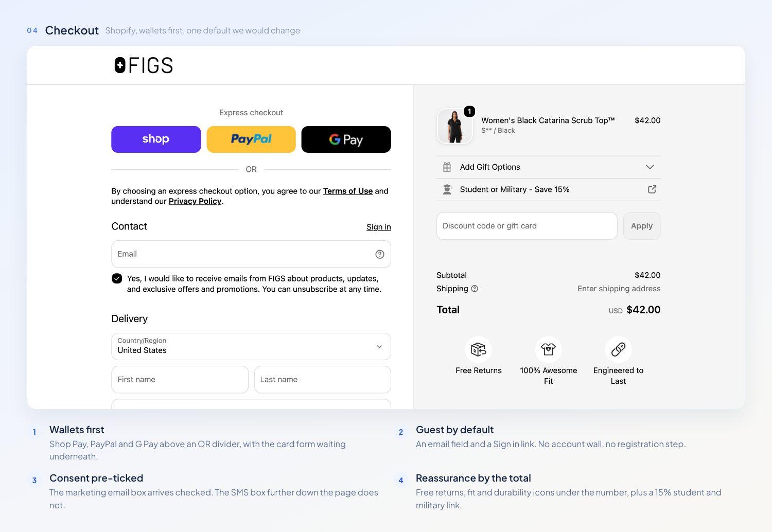Click the Shipping info question-mark icon
Viewport: 772px width, 532px height.
pos(475,289)
